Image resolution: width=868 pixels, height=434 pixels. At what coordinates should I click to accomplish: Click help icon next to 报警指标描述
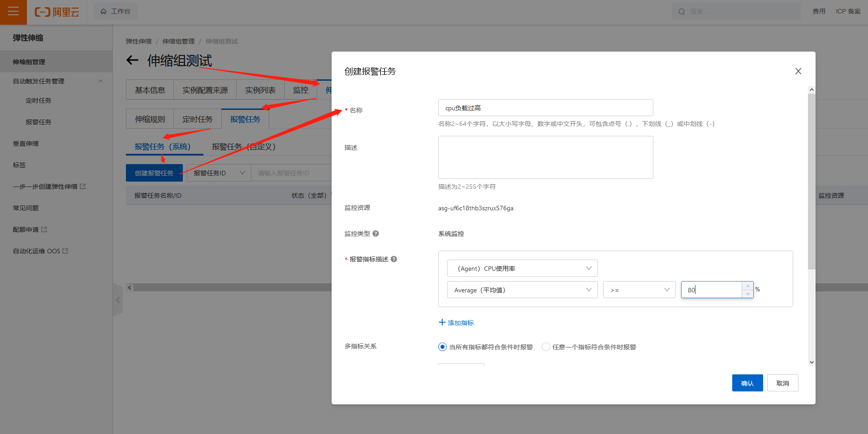click(394, 259)
